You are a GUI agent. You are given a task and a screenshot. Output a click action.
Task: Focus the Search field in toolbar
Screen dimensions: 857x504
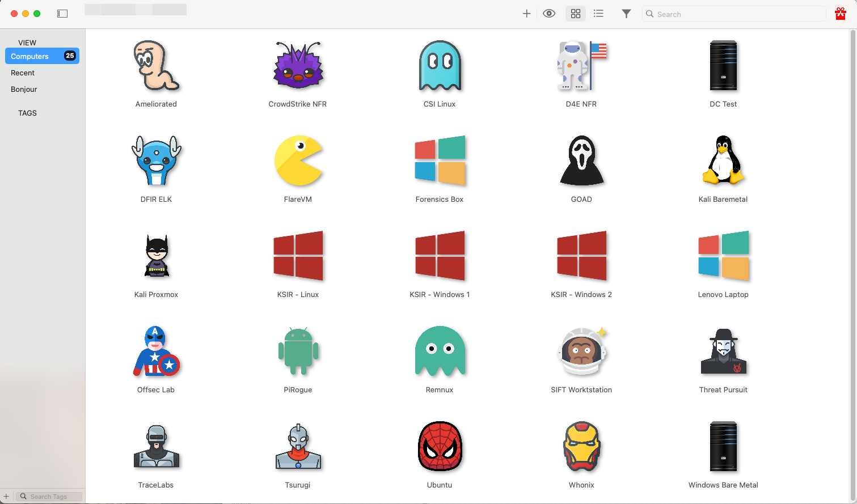tap(734, 14)
